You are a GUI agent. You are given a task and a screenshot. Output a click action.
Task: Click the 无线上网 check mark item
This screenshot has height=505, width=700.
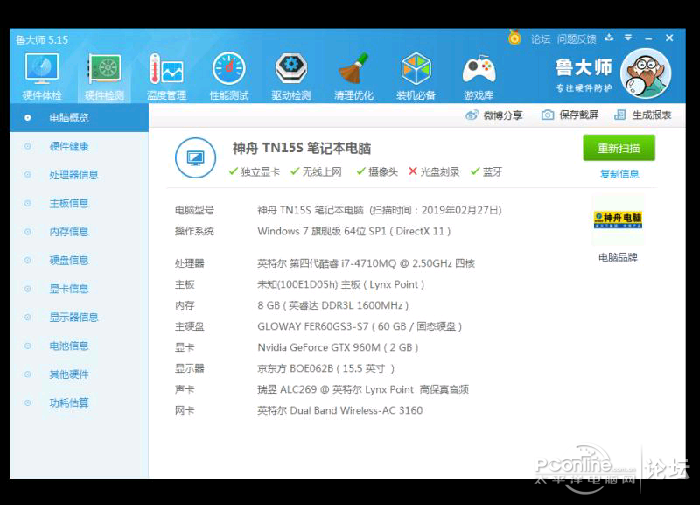[x=316, y=172]
